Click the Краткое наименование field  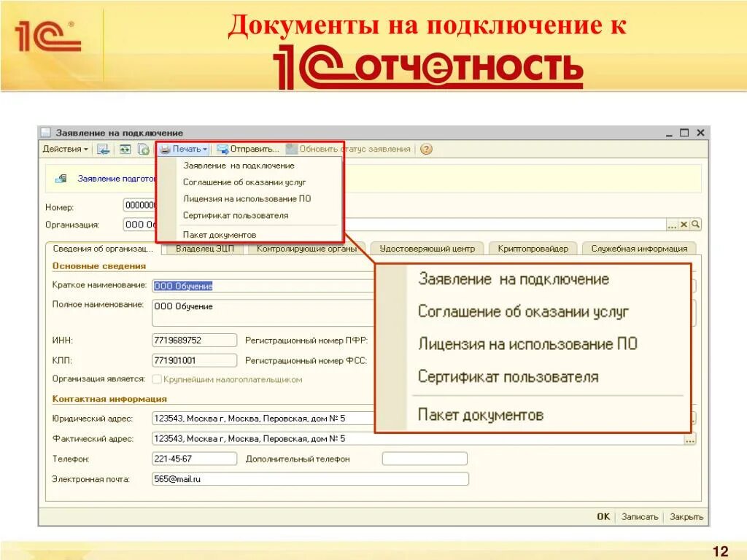pos(263,286)
